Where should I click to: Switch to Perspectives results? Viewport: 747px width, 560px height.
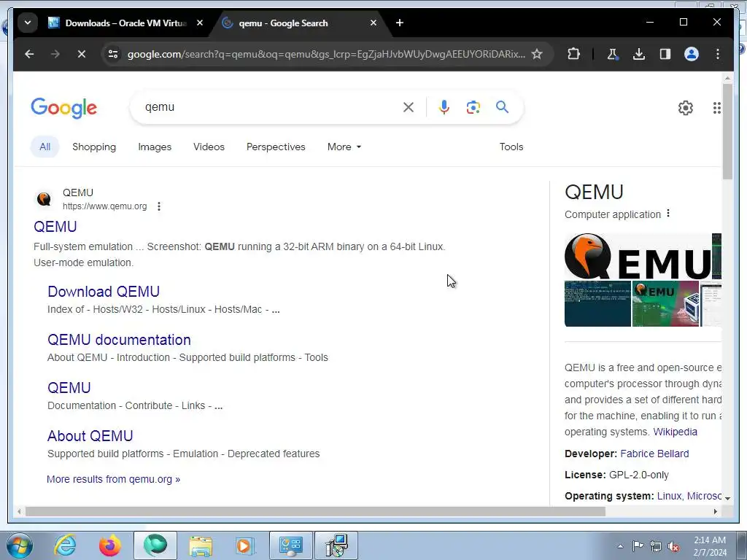(276, 147)
